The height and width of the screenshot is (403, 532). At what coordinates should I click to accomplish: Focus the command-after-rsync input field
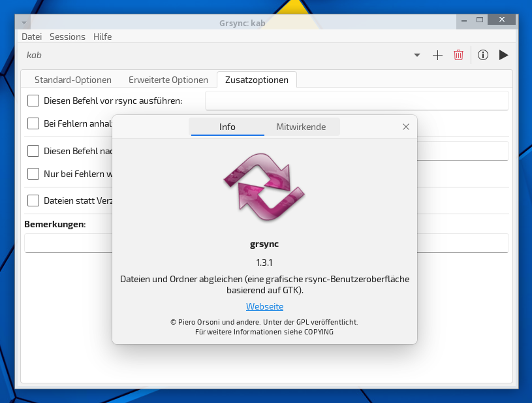463,151
